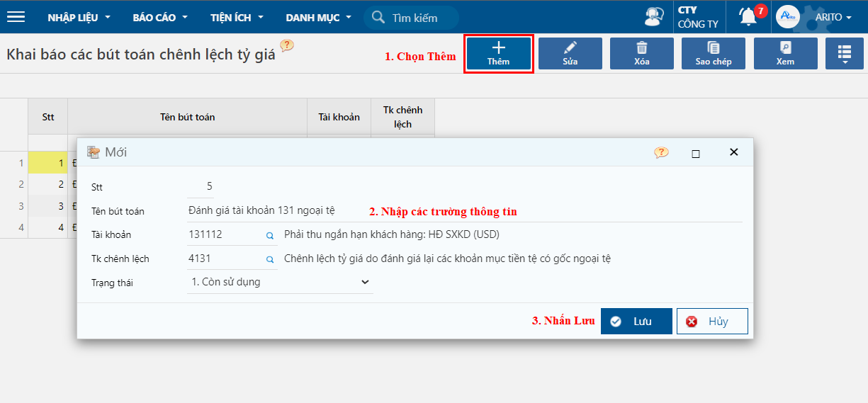868x403 pixels.
Task: Open the customer support headset icon
Action: pyautogui.click(x=654, y=16)
